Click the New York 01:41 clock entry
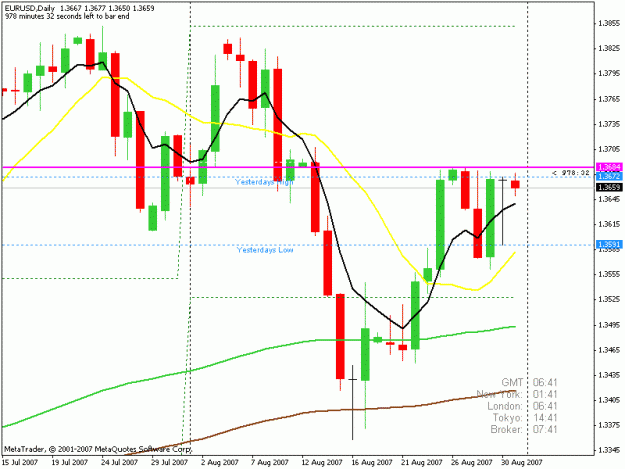 click(x=517, y=394)
